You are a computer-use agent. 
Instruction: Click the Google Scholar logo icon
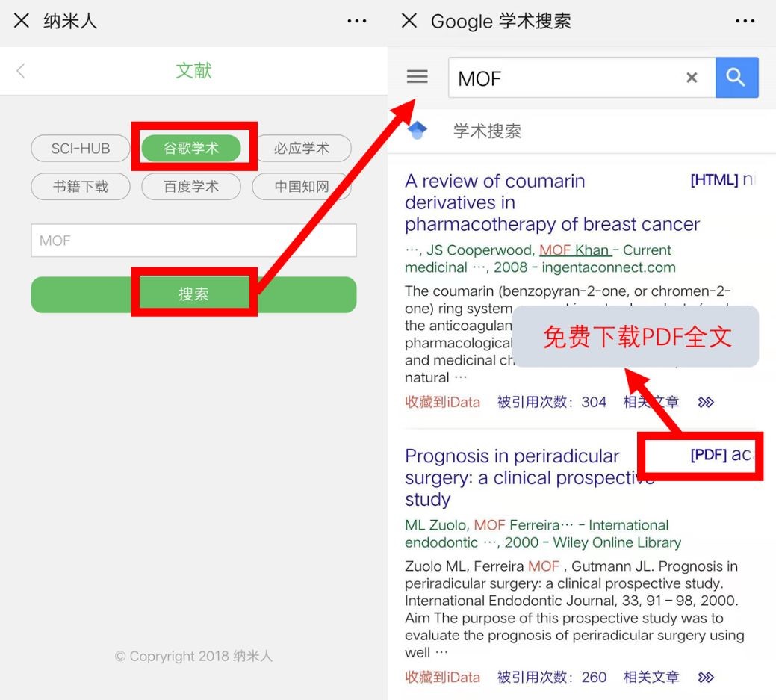pyautogui.click(x=417, y=130)
